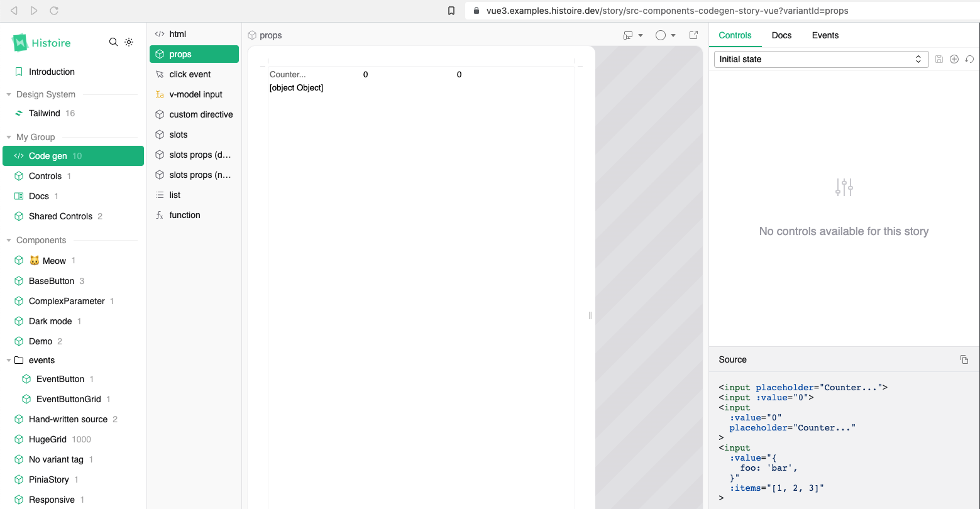Image resolution: width=980 pixels, height=509 pixels.
Task: Open responsive size dropdown in toolbar
Action: tap(633, 35)
